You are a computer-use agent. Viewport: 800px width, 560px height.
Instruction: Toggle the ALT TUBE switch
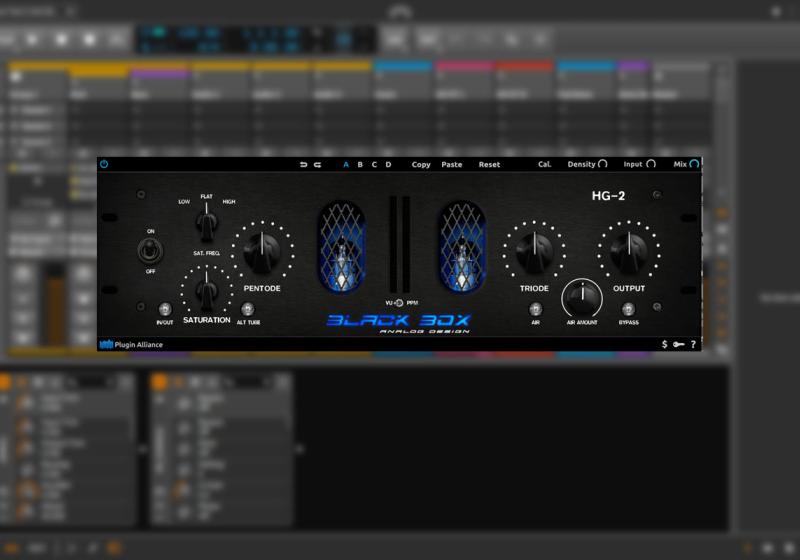click(247, 309)
